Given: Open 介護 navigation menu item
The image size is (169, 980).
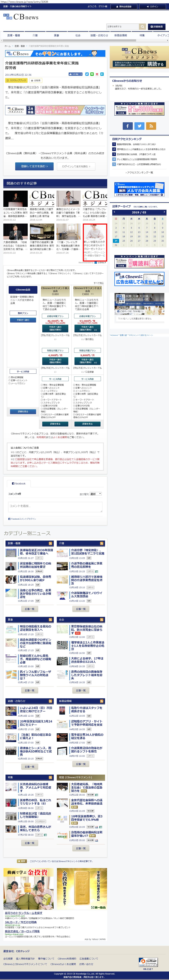Looking at the screenshot, I should 35,35.
